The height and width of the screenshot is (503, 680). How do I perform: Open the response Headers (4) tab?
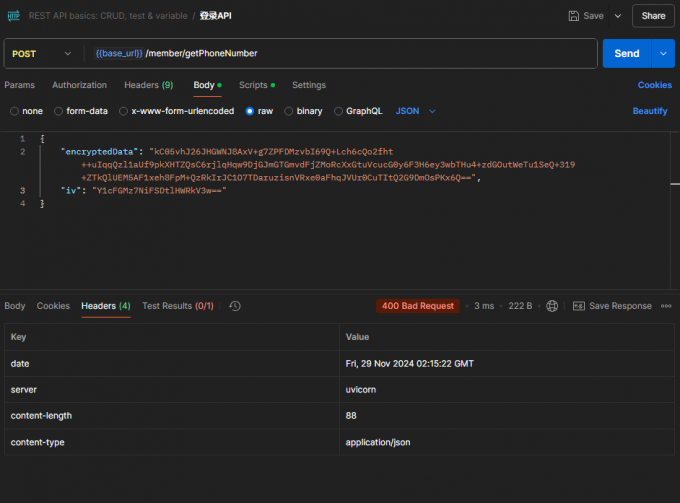click(106, 306)
